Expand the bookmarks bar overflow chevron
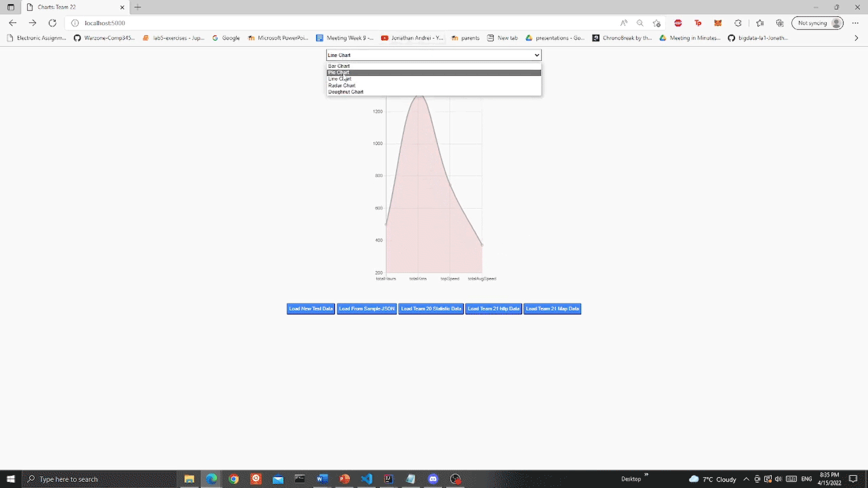This screenshot has width=868, height=488. [856, 38]
